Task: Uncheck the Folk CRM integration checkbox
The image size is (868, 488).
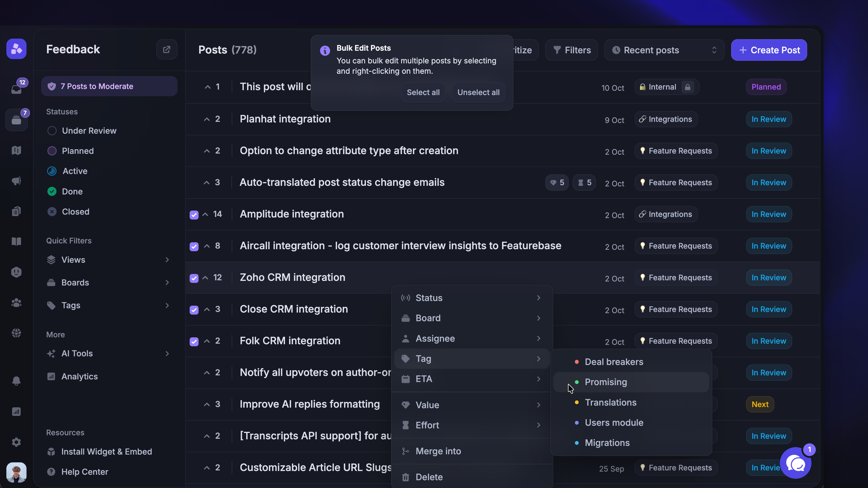Action: [x=194, y=341]
